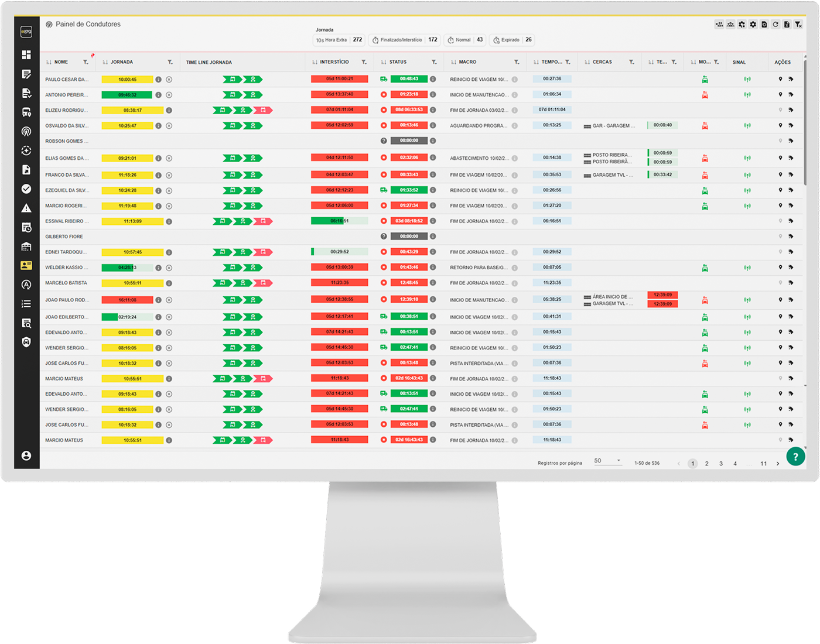Expand the STATUS column filter menu

434,62
